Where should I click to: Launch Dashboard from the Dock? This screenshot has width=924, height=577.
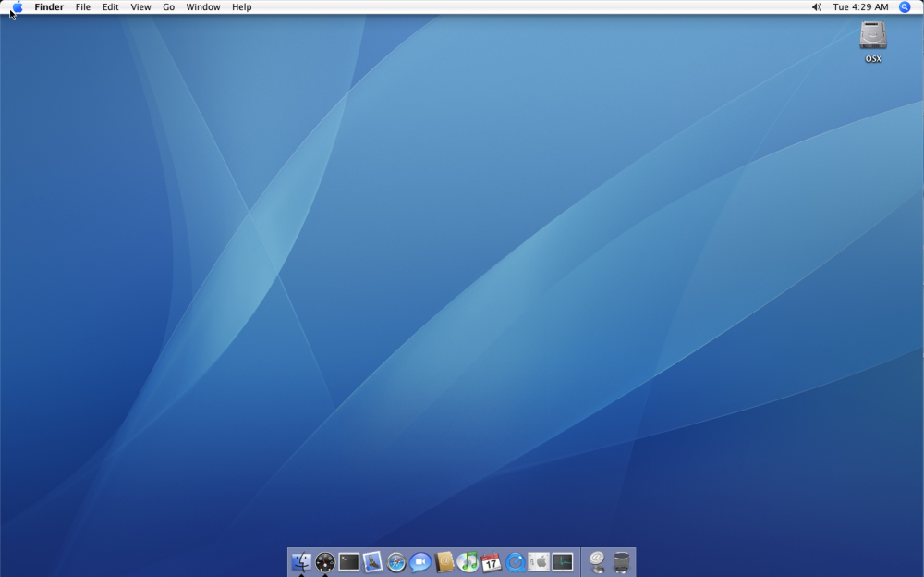(325, 562)
